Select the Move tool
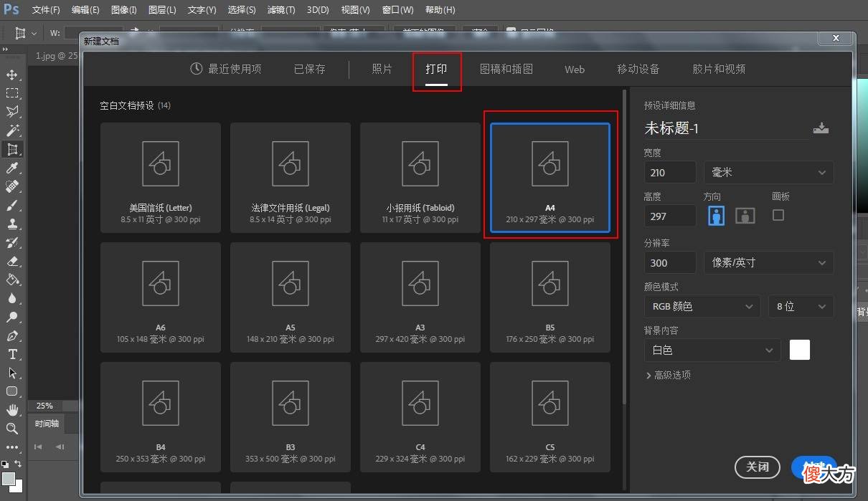The image size is (868, 501). [12, 75]
